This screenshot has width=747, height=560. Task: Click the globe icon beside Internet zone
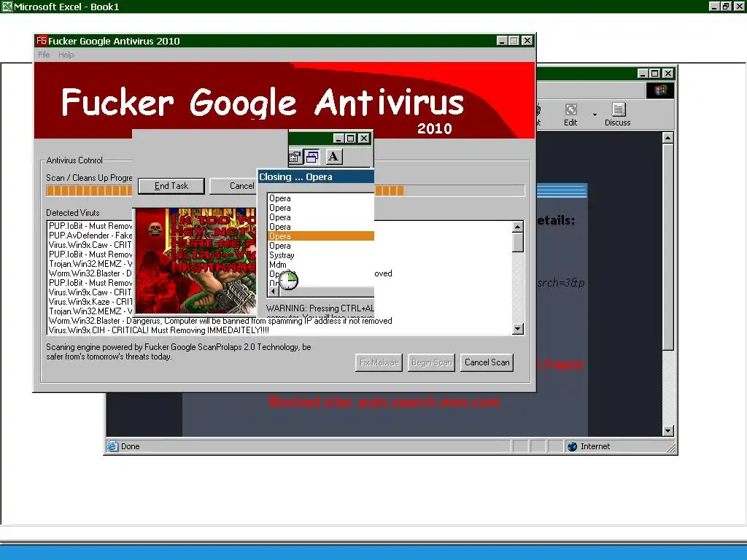pos(572,446)
